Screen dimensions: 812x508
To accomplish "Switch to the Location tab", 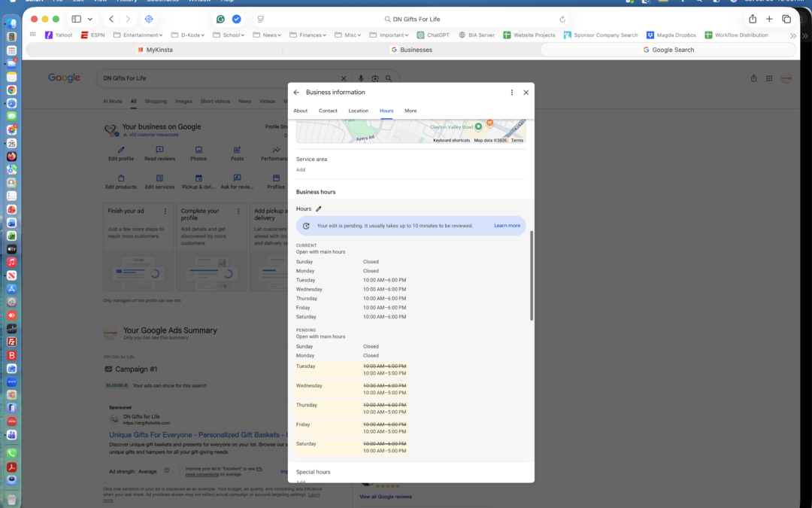I will (359, 111).
